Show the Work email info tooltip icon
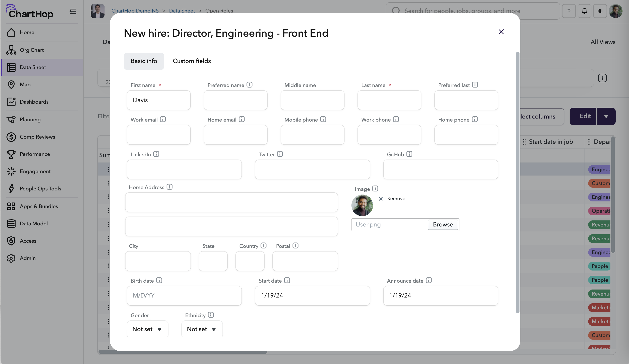629x364 pixels. point(163,119)
